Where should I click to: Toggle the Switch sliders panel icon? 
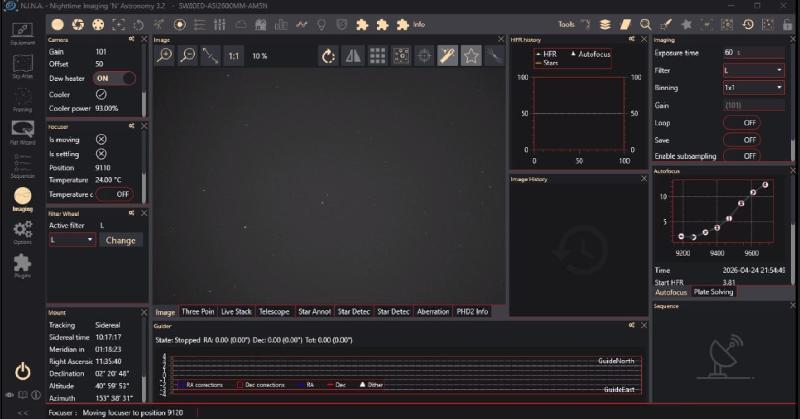[x=220, y=24]
